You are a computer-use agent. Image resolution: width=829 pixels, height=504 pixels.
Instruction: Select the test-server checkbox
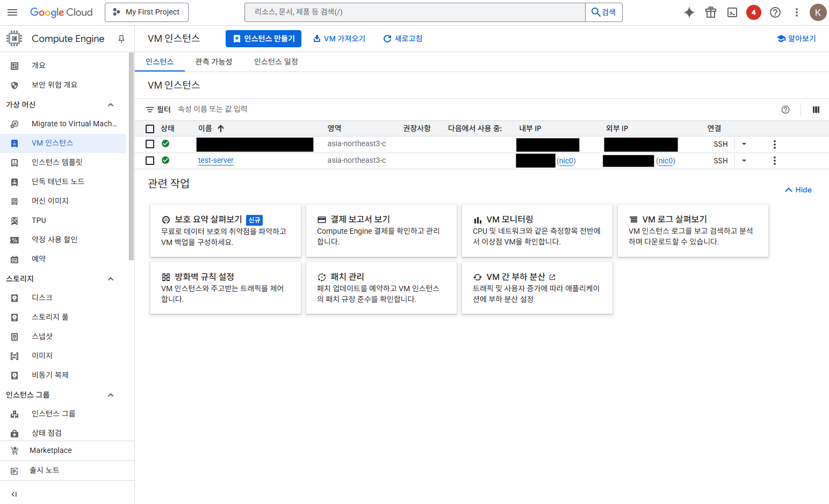tap(150, 161)
